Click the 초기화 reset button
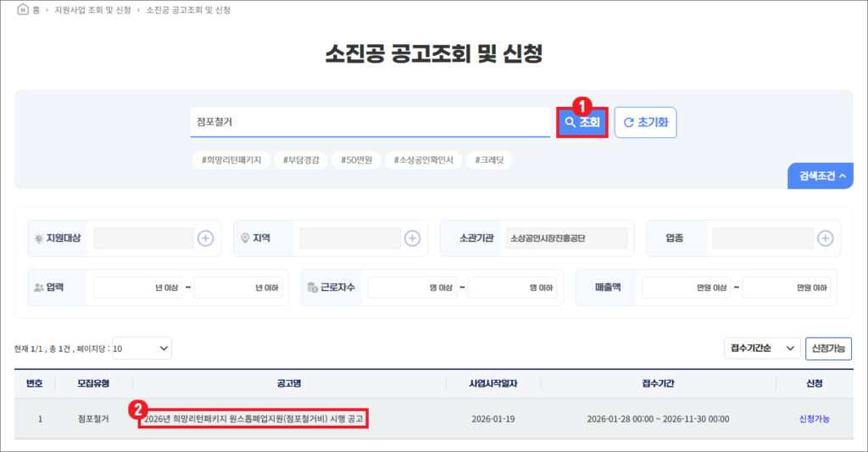The image size is (868, 452). click(645, 123)
